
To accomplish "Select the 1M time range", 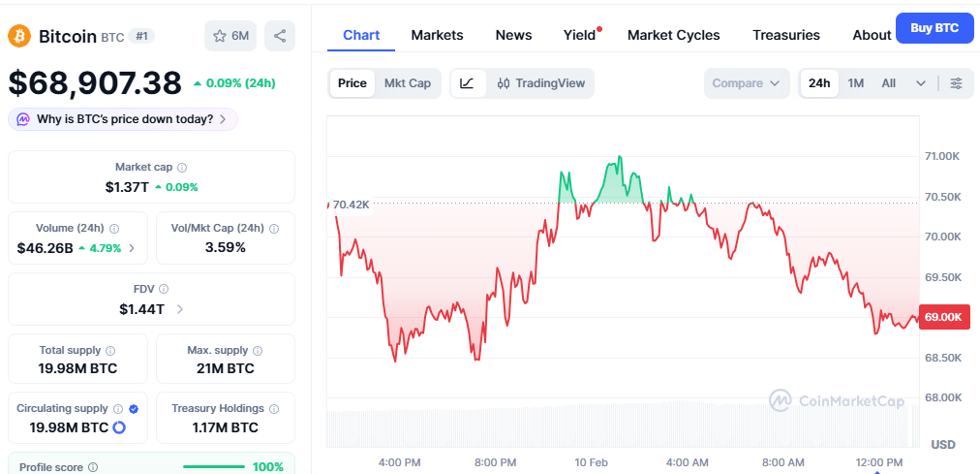I will coord(856,83).
